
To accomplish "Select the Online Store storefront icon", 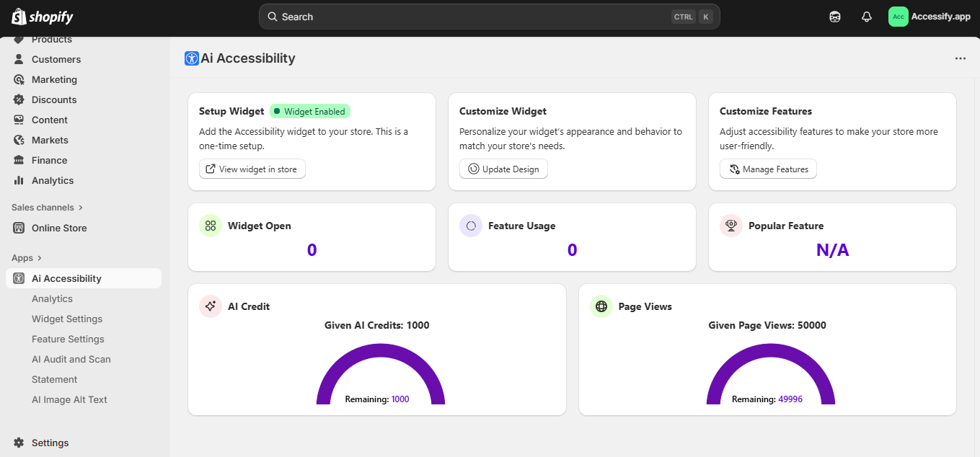I will pyautogui.click(x=17, y=228).
